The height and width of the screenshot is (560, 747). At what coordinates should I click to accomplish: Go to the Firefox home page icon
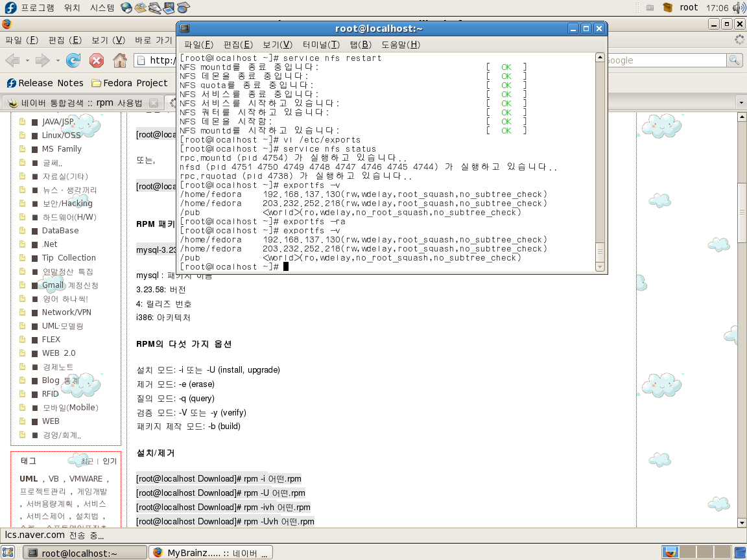coord(119,60)
